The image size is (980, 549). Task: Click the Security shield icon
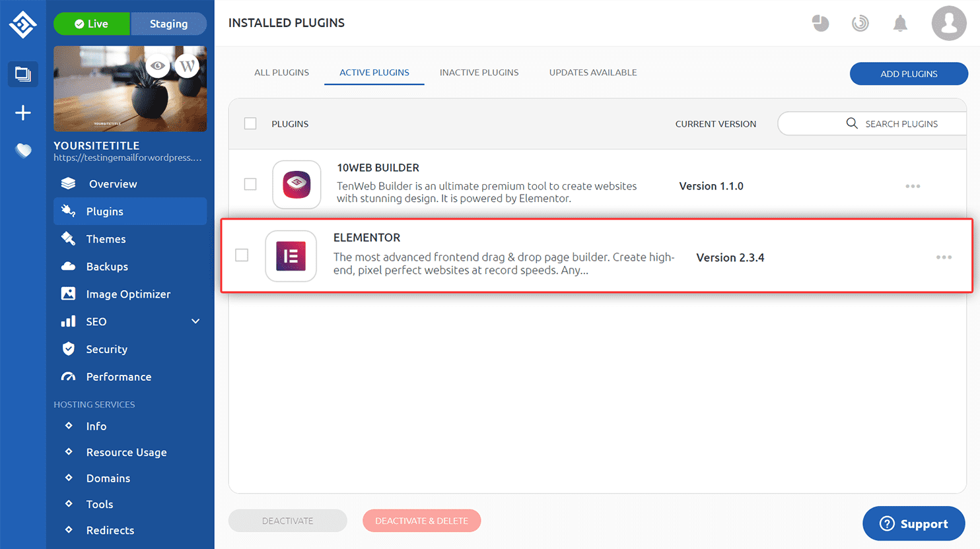click(x=68, y=348)
